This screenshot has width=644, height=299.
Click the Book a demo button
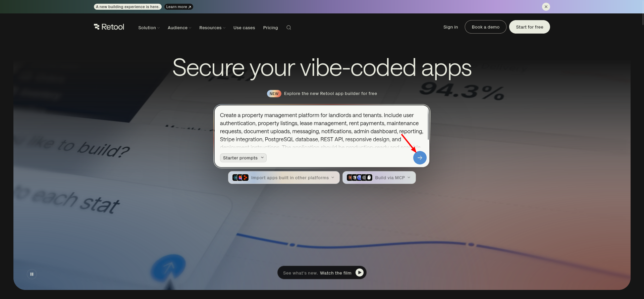click(x=485, y=27)
